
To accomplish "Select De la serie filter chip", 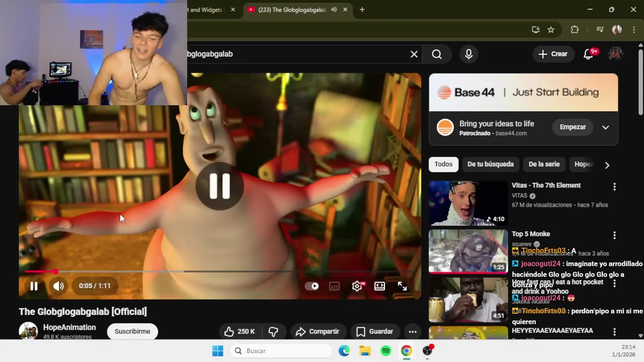I will (544, 164).
